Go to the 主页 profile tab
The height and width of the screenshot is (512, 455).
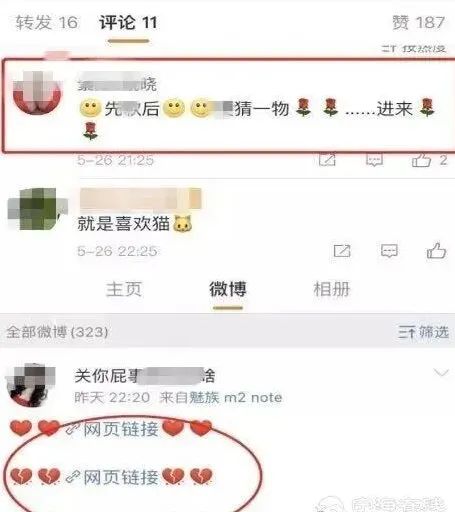[x=124, y=289]
